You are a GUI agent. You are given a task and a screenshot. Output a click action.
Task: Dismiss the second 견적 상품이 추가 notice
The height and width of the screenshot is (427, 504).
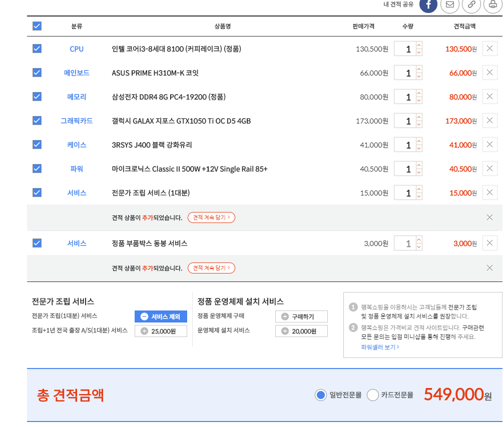[489, 268]
